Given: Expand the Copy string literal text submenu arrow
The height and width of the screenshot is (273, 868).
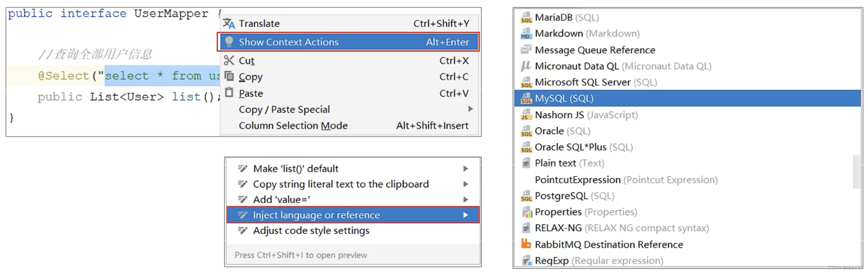Looking at the screenshot, I should click(466, 184).
